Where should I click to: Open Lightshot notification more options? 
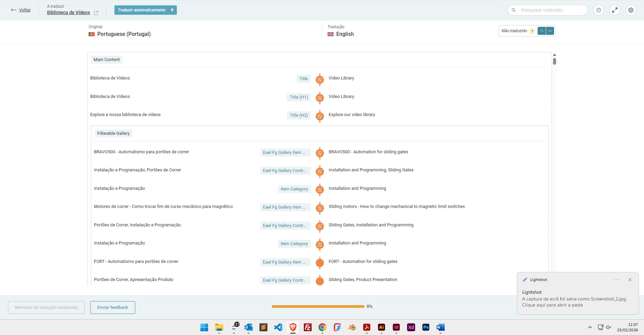616,280
